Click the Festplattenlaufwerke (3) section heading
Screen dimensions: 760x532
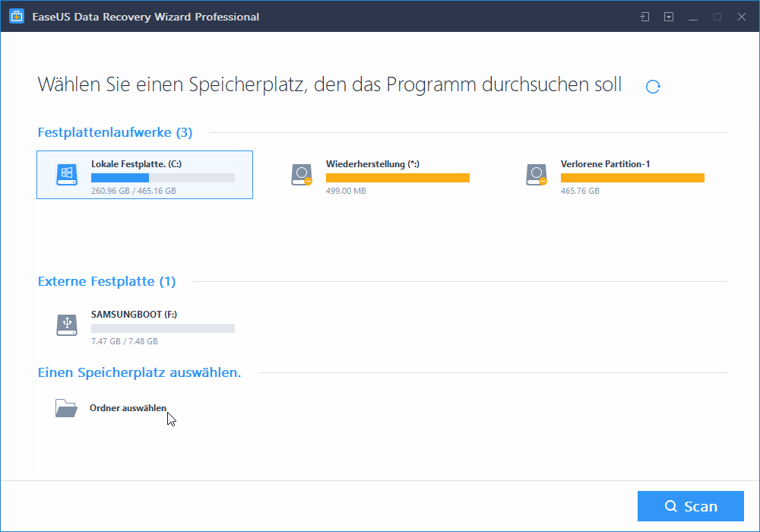pyautogui.click(x=116, y=132)
